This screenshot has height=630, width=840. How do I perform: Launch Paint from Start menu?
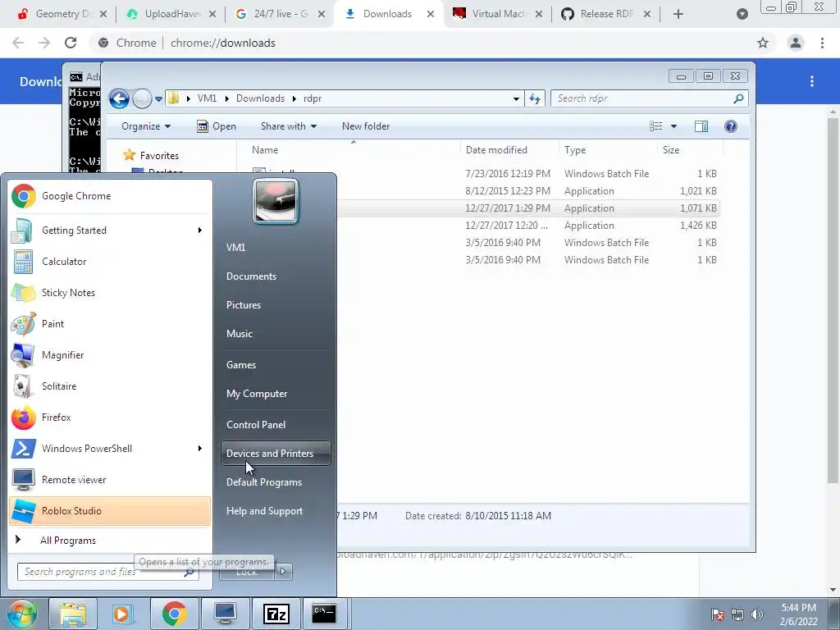pos(110,323)
